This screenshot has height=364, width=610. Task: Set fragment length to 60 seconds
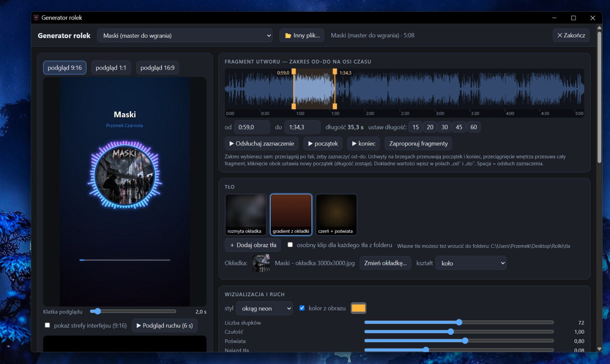click(x=474, y=127)
